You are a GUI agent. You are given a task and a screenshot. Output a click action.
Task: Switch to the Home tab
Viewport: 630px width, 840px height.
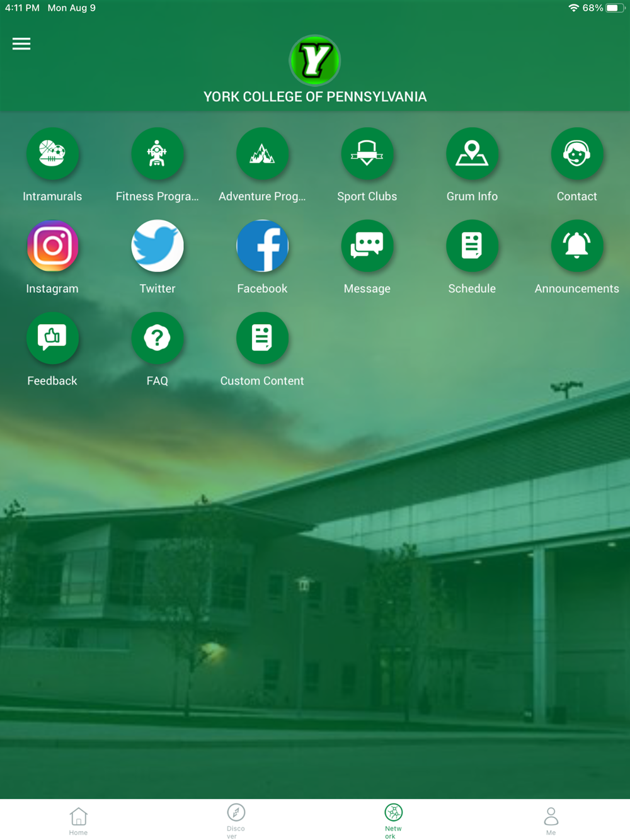point(78,821)
